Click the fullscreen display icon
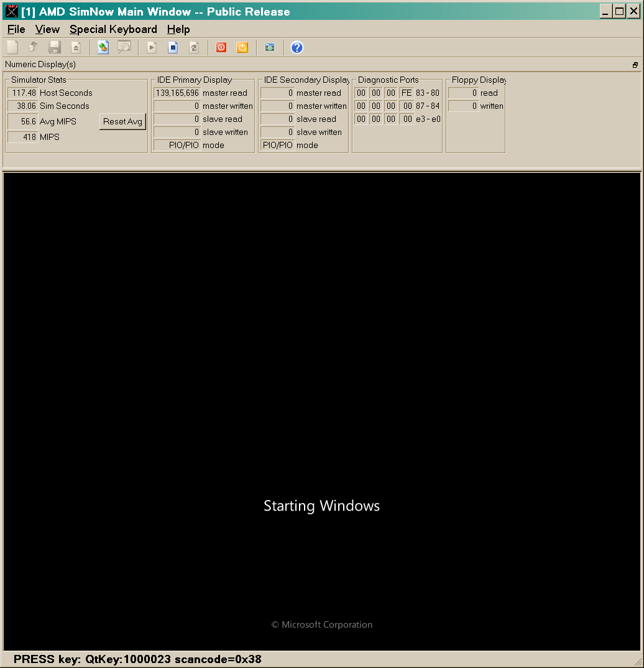644x668 pixels. click(x=270, y=47)
